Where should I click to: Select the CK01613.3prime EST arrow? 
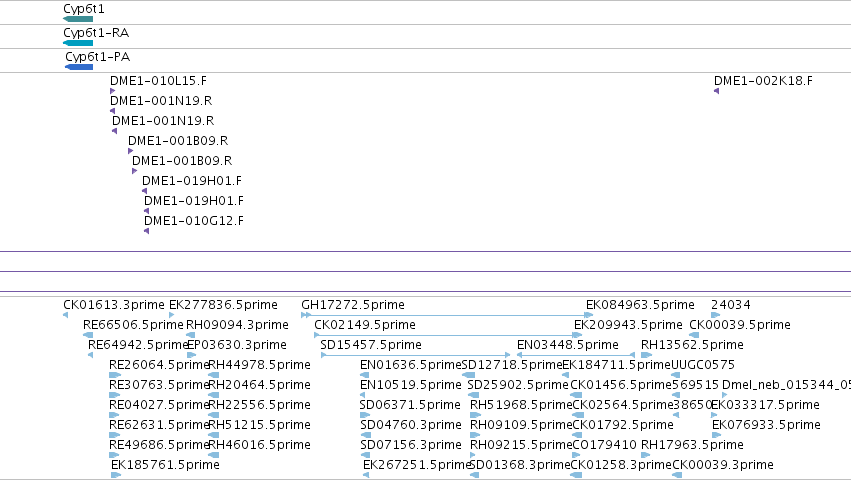click(66, 315)
